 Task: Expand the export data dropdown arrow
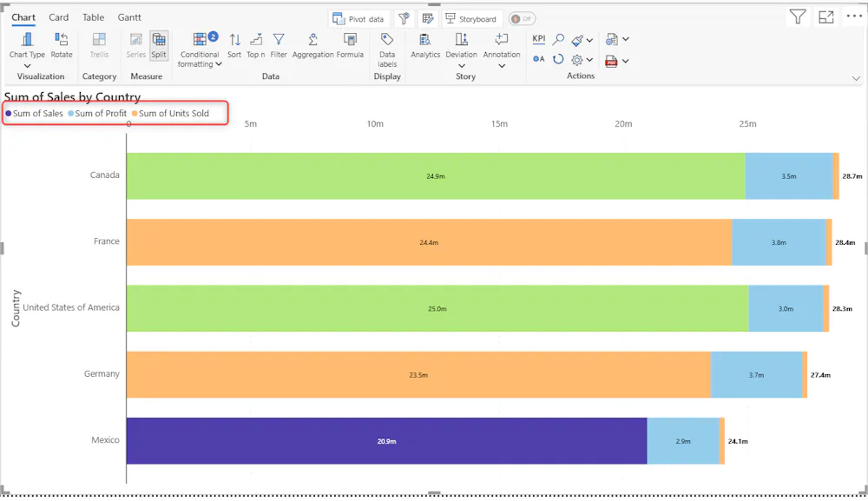pyautogui.click(x=626, y=39)
